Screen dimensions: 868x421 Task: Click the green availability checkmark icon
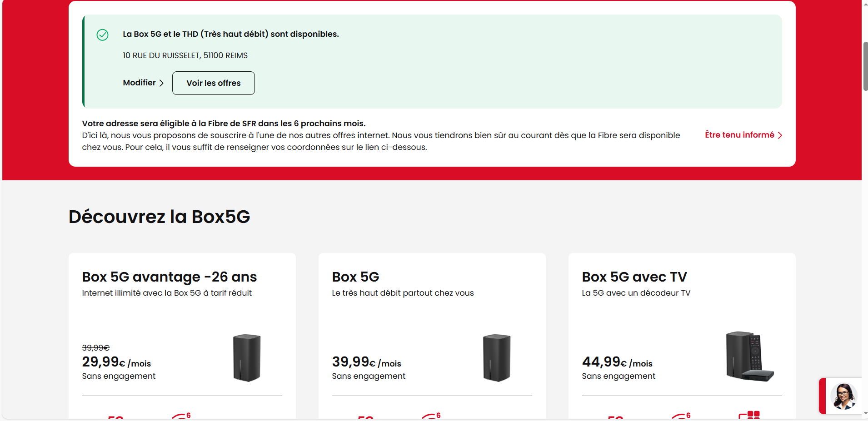(x=103, y=35)
